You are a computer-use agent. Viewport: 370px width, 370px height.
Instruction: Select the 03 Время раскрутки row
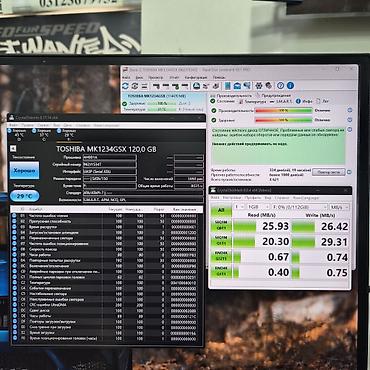(x=107, y=227)
